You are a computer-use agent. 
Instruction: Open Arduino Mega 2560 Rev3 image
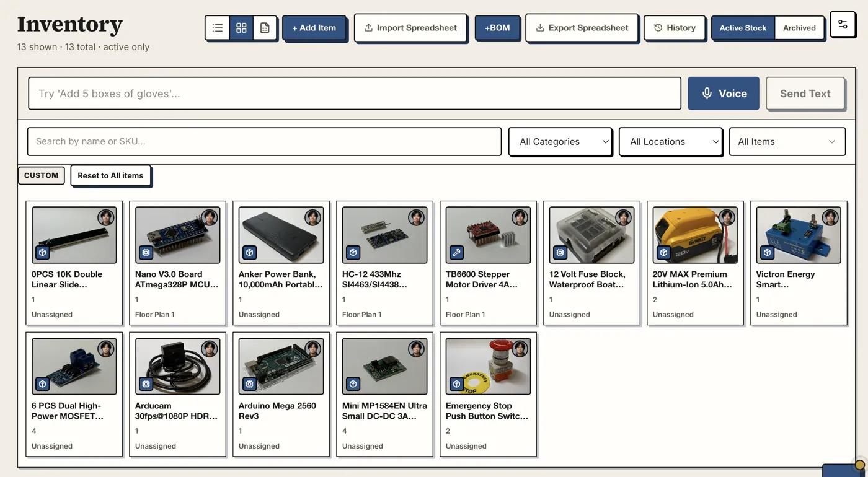(x=281, y=366)
